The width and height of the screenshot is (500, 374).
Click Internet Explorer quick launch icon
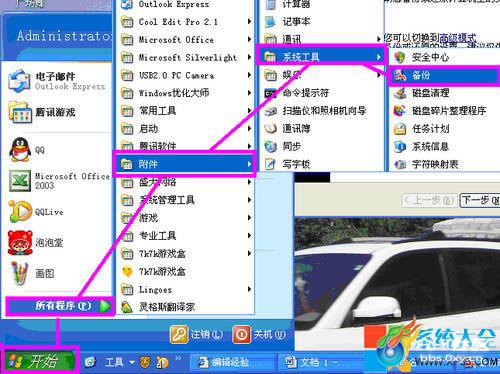coord(90,362)
